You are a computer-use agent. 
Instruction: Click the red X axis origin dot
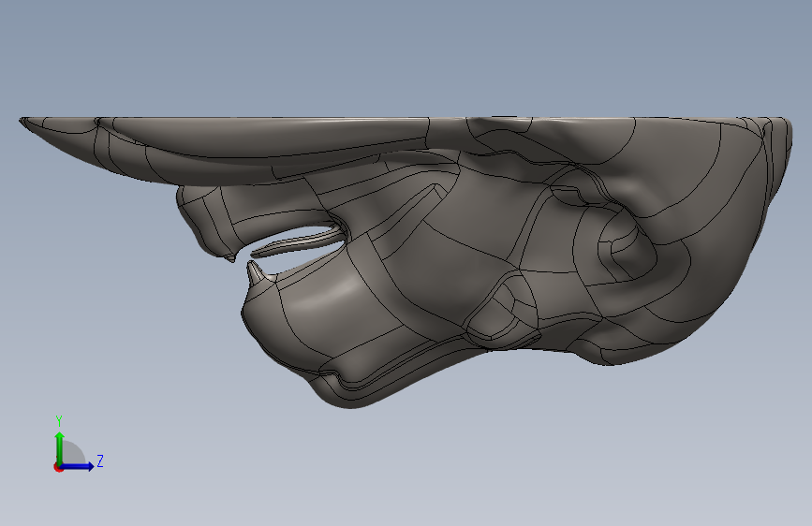tap(58, 467)
